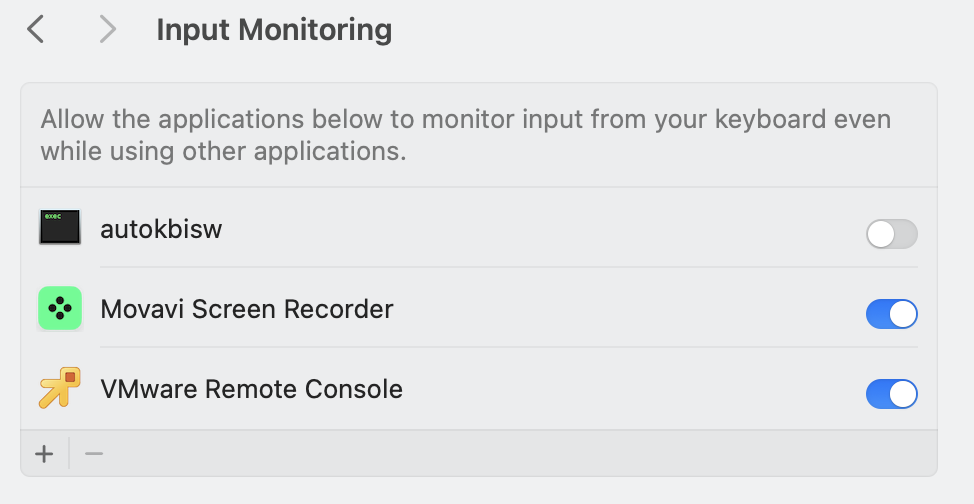This screenshot has height=504, width=974.
Task: Click the autokbisw terminal exec icon
Action: pyautogui.click(x=59, y=228)
